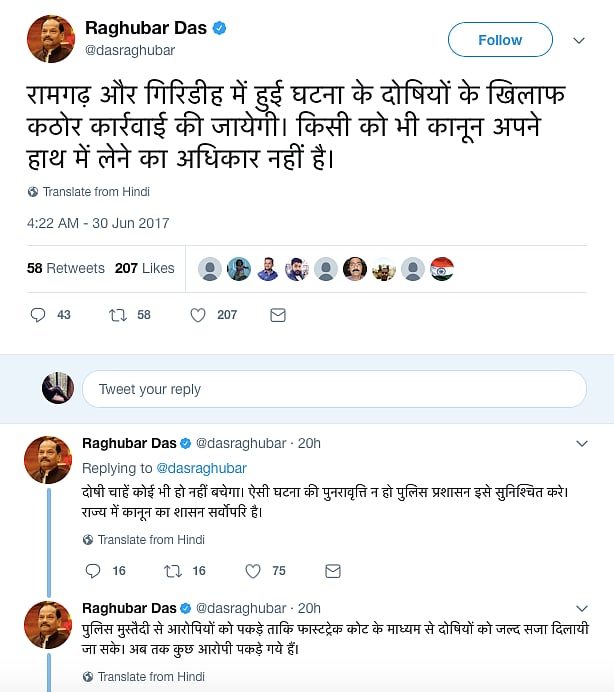Viewport: 614px width, 692px height.
Task: Click the reply icon on main tweet
Action: click(x=38, y=315)
